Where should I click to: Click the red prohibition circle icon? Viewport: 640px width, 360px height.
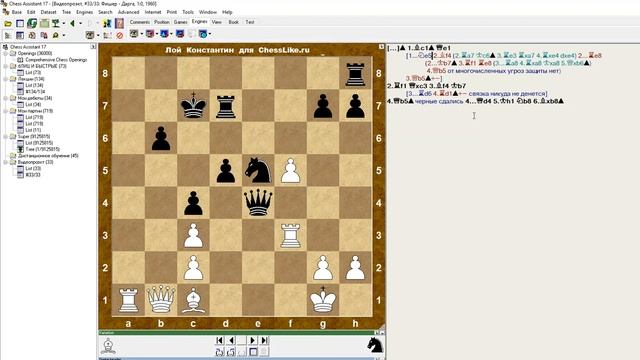120,36
